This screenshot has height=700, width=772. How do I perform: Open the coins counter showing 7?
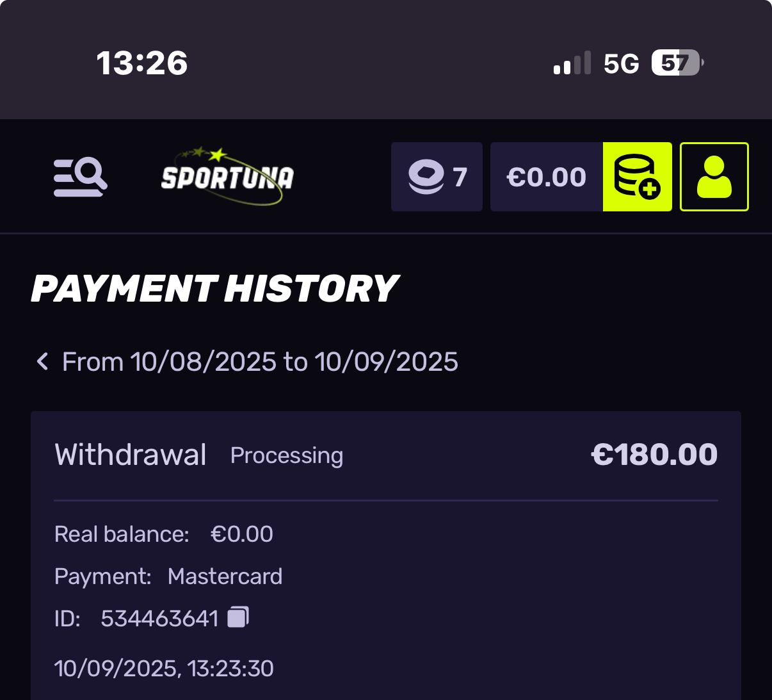[437, 177]
